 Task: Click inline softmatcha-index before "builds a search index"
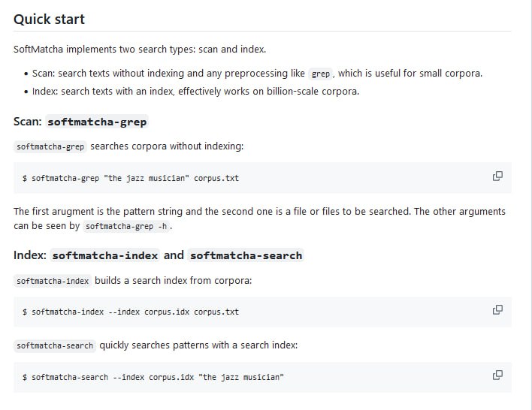pyautogui.click(x=53, y=281)
